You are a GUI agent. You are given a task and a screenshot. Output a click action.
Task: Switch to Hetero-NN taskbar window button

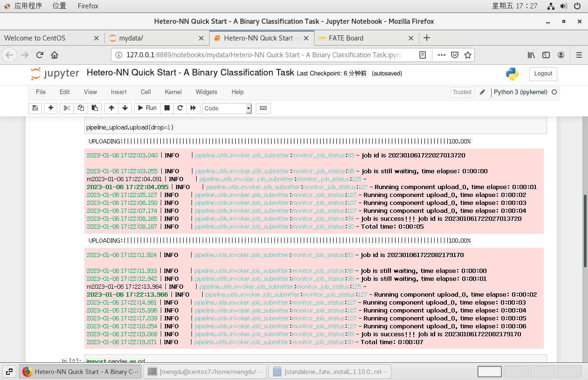click(81, 372)
